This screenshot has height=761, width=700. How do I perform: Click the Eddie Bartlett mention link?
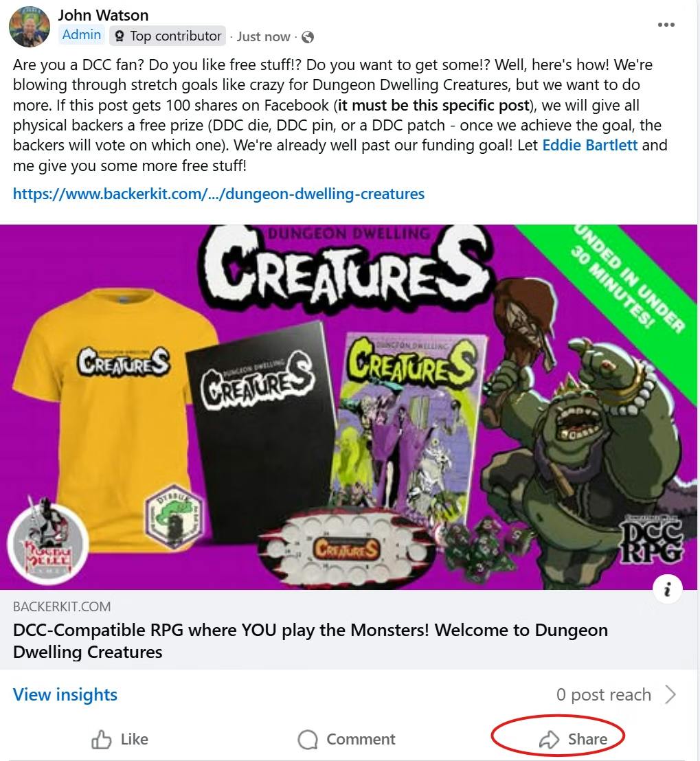tap(589, 146)
